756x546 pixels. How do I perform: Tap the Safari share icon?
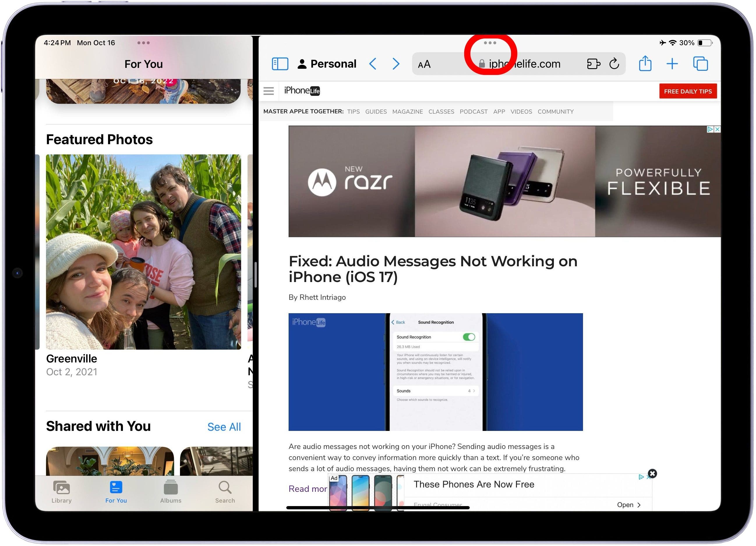tap(645, 64)
